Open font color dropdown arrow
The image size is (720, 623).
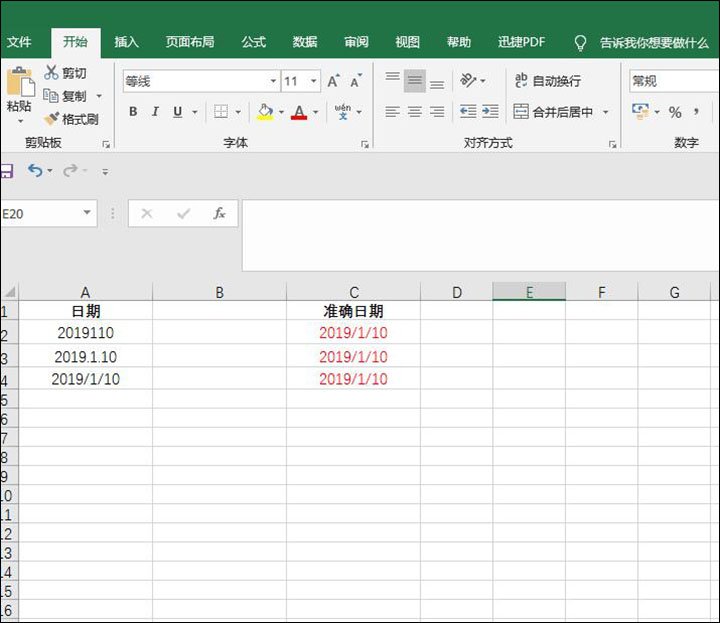point(315,112)
